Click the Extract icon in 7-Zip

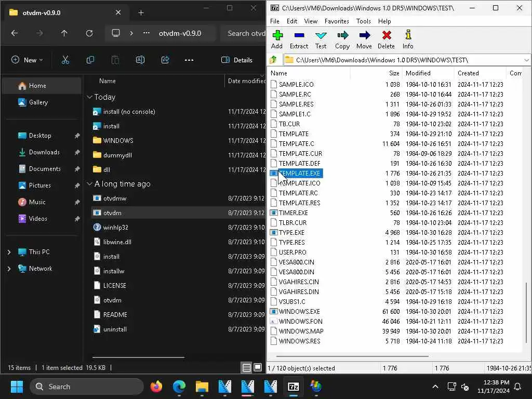(299, 39)
